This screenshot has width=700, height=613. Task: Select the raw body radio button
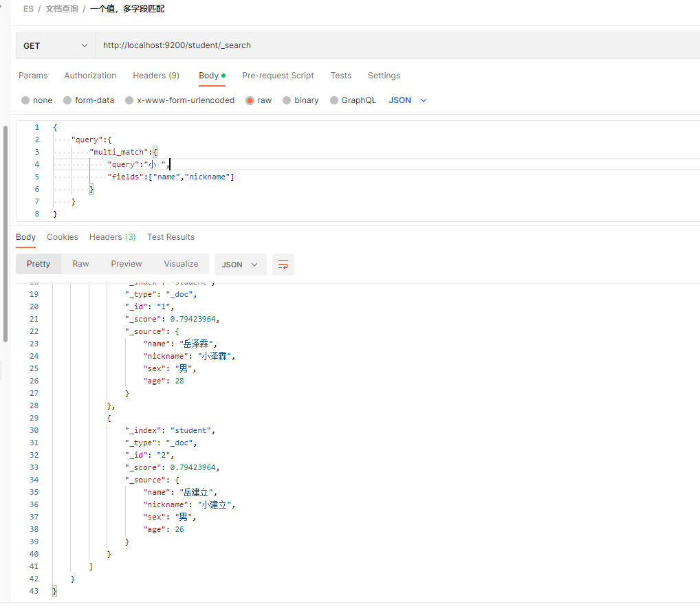pyautogui.click(x=250, y=100)
